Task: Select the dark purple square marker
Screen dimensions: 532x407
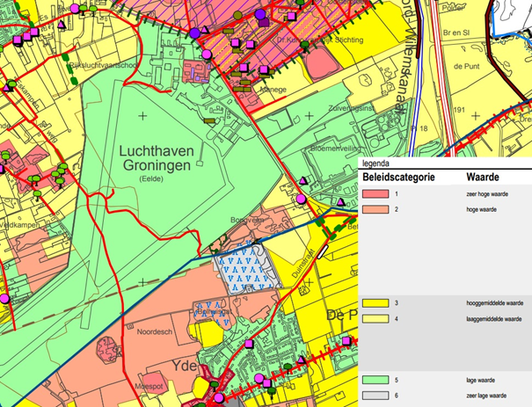Action: pos(264,22)
